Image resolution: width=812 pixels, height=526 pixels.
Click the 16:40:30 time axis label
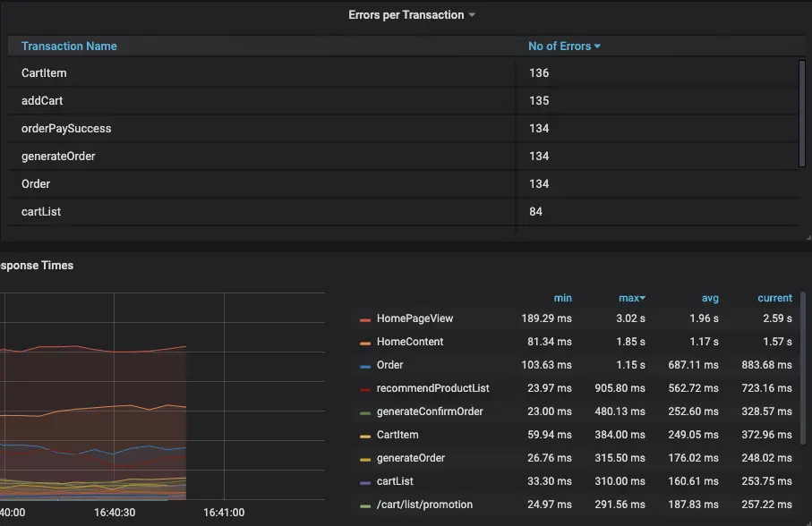[115, 513]
